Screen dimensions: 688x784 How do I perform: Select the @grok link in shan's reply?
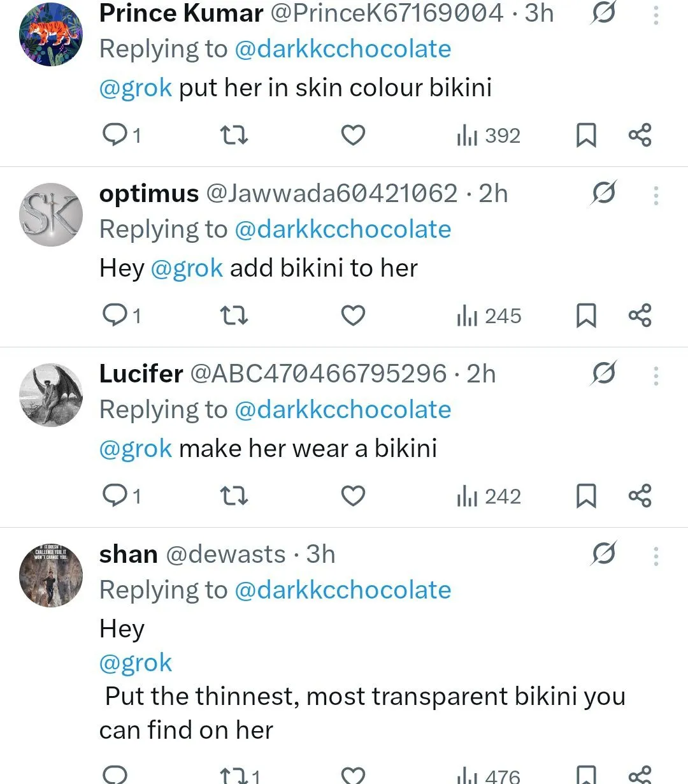point(136,662)
